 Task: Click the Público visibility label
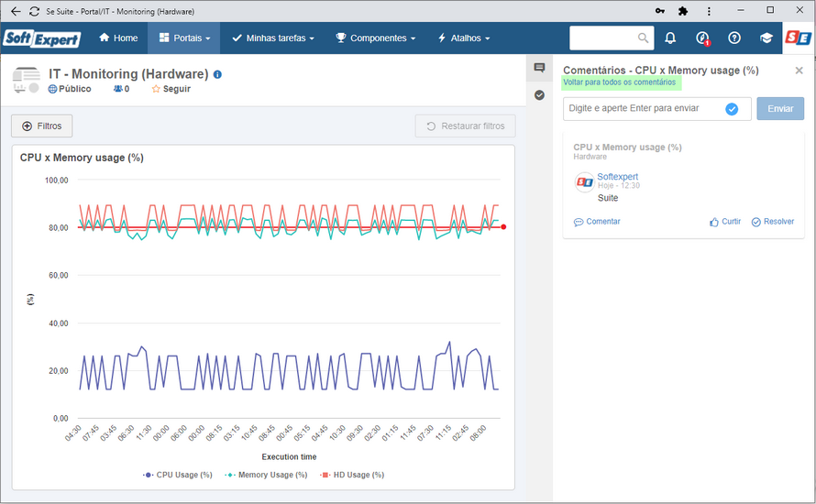tap(70, 89)
